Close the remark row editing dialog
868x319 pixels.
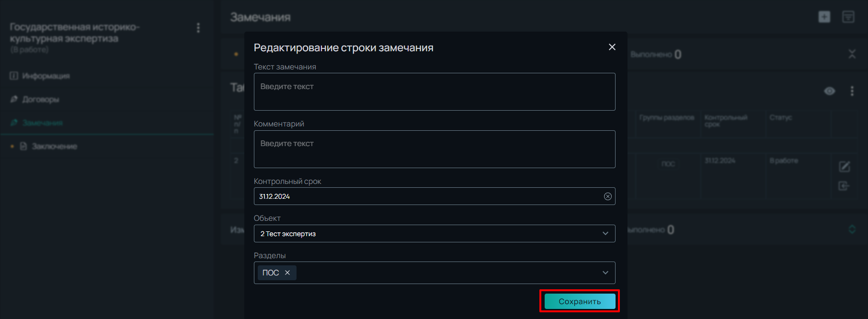(612, 47)
